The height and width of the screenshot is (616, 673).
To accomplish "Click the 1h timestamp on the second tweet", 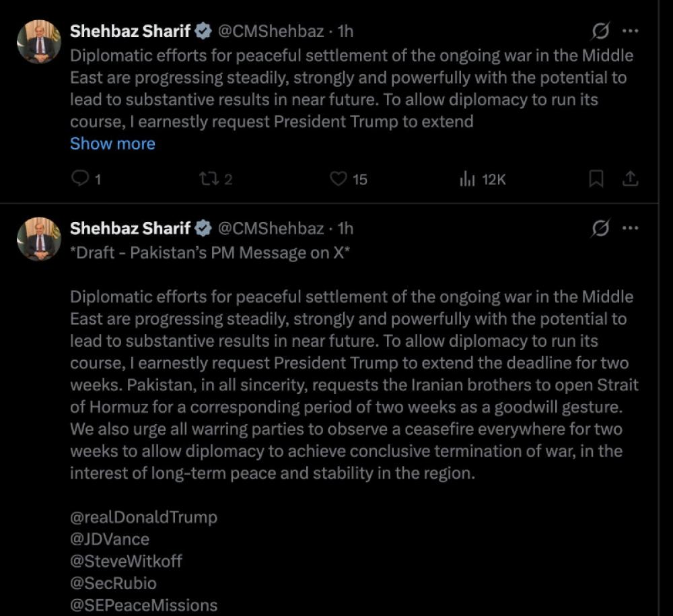I will 344,228.
